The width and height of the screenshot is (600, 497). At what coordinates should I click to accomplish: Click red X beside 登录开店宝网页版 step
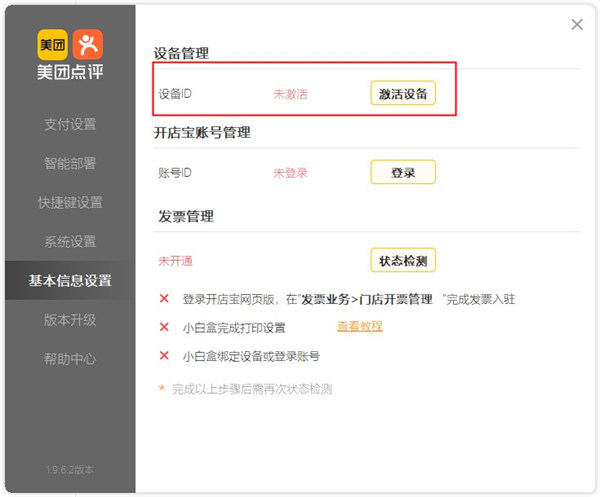164,299
